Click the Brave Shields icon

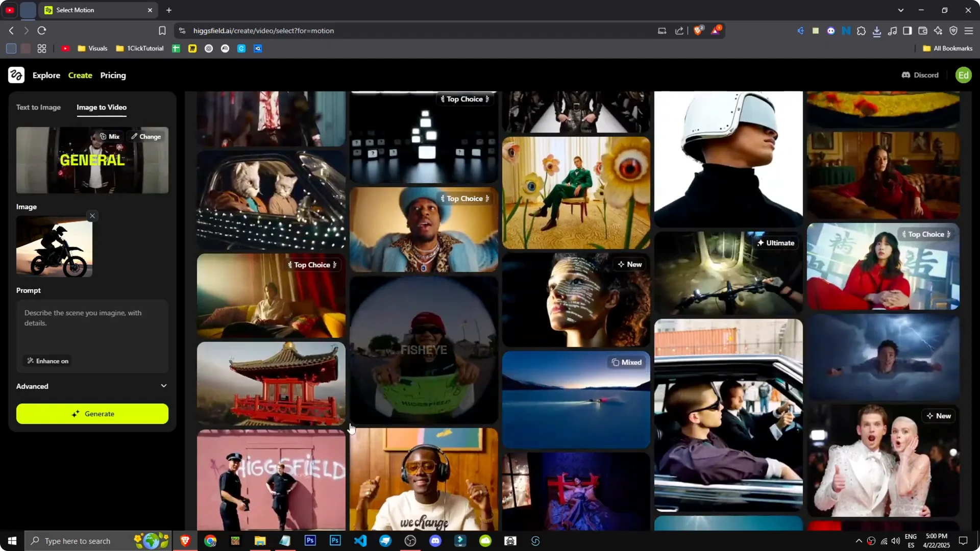click(x=698, y=31)
